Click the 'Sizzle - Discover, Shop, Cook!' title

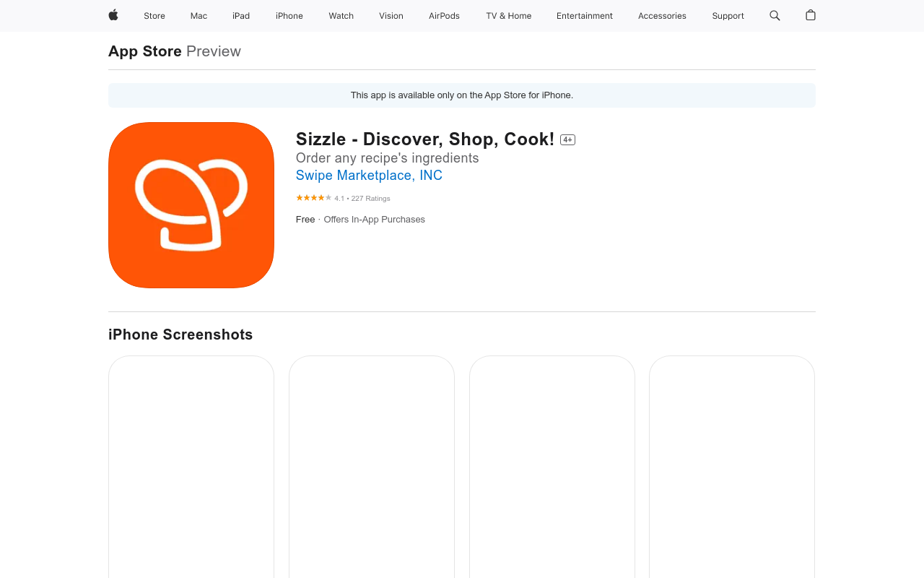[x=425, y=139]
